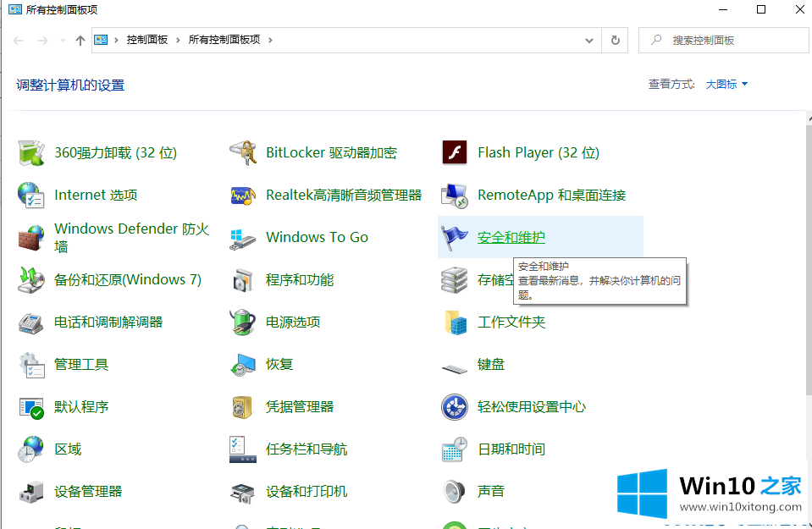Click the 日期和时间 label
Image resolution: width=812 pixels, height=529 pixels.
pos(511,449)
